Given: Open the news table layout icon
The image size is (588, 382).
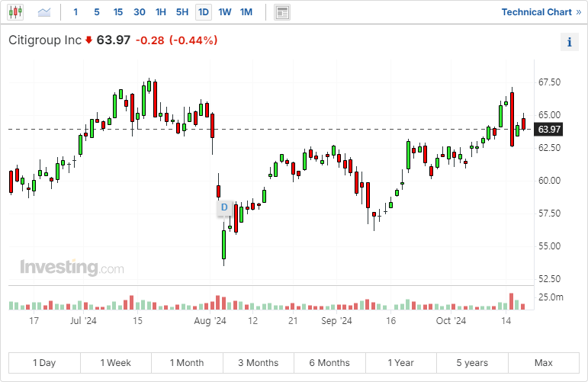Looking at the screenshot, I should [x=282, y=12].
